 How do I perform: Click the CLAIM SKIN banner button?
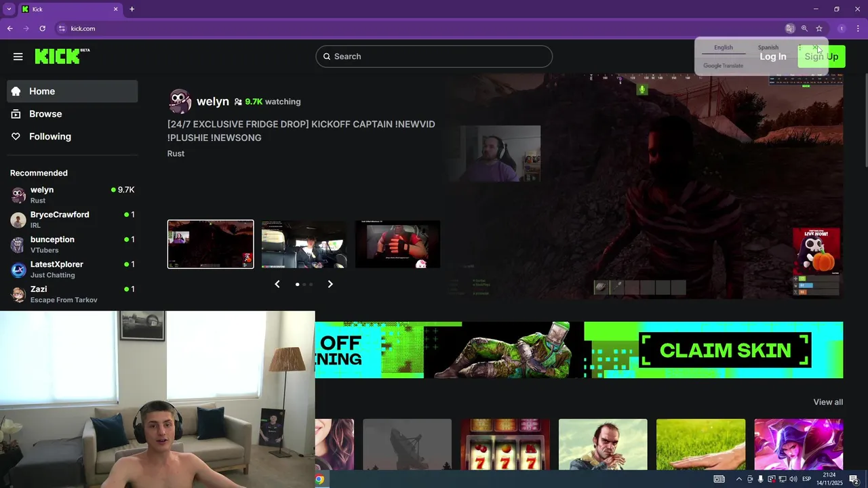pyautogui.click(x=725, y=350)
